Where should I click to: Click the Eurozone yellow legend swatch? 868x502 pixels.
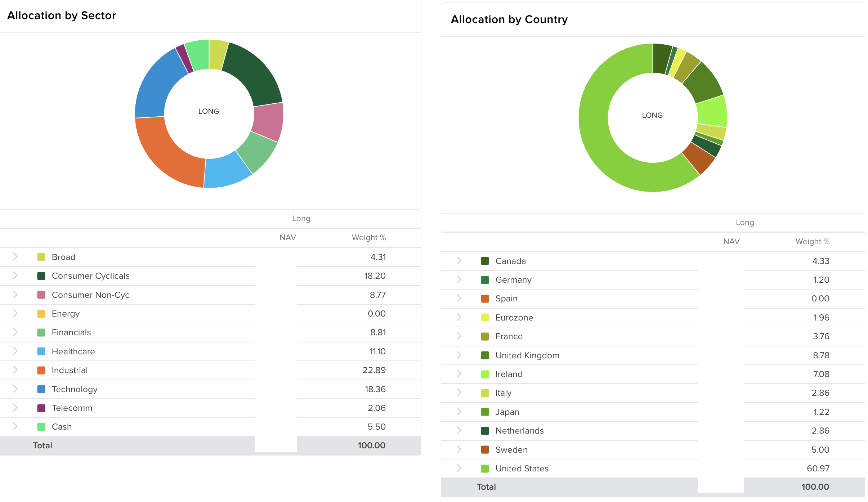coord(485,318)
